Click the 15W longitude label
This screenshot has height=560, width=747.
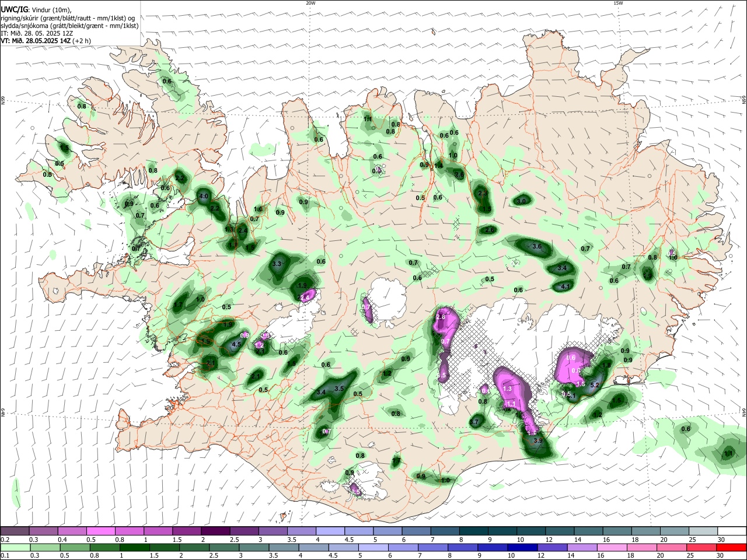pyautogui.click(x=618, y=3)
